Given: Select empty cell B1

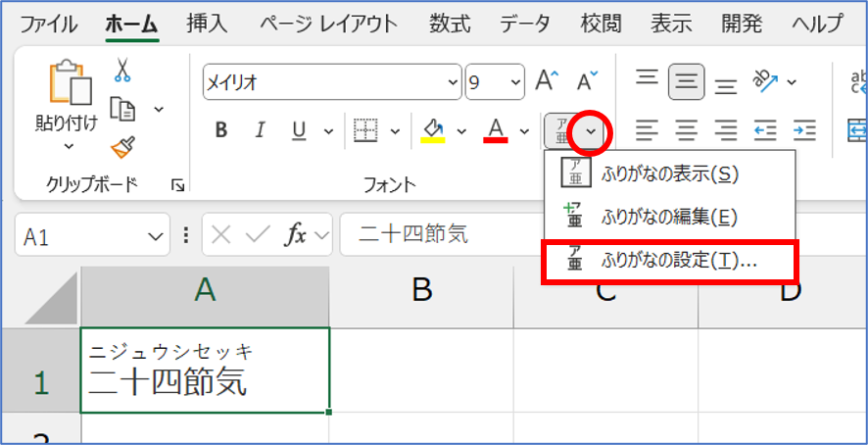Looking at the screenshot, I should [422, 371].
